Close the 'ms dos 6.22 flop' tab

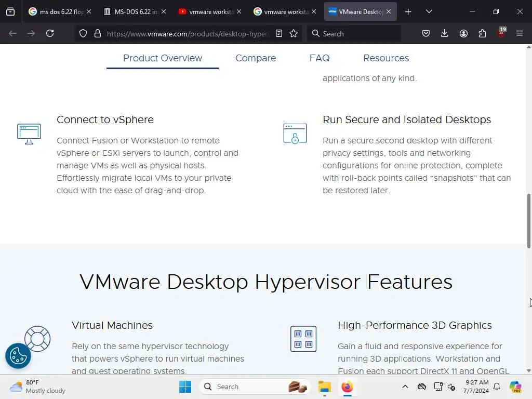coord(89,11)
